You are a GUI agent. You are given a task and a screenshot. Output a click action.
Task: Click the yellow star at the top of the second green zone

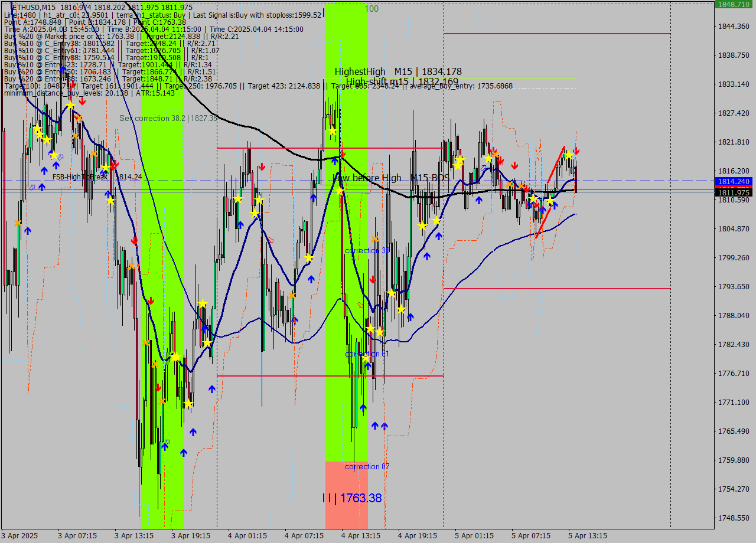(333, 130)
